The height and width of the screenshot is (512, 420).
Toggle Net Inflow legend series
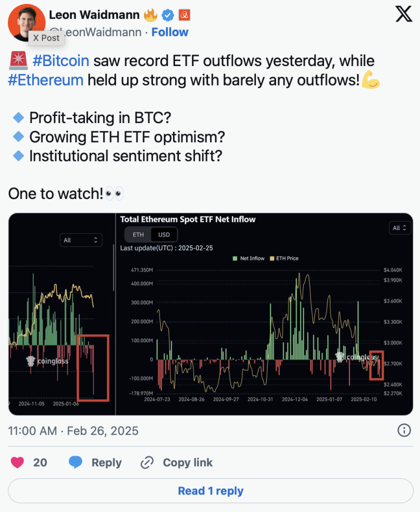click(248, 258)
